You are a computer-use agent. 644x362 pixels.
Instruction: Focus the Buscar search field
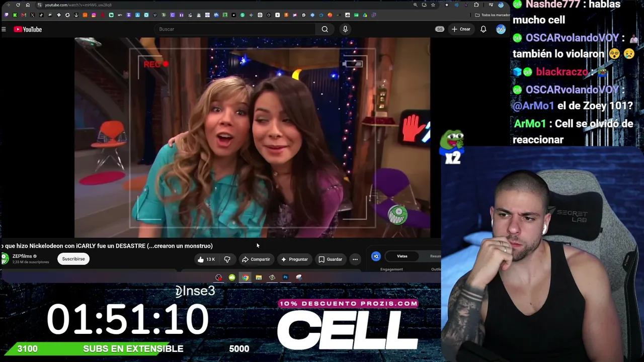[235, 29]
